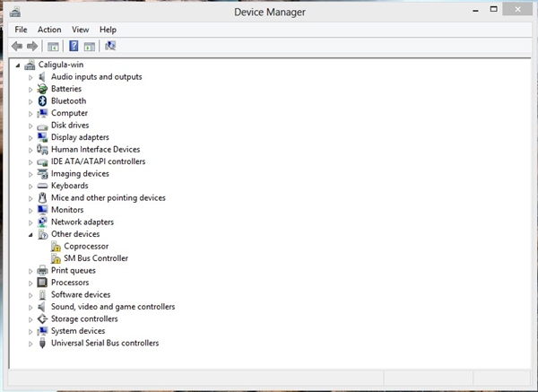Select the Coprocessor device entry
538x392 pixels.
tap(86, 247)
